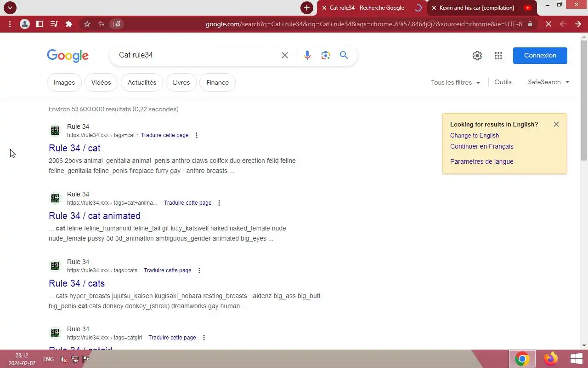
Task: Open three-dot menu for tags=catgirl result
Action: tap(204, 338)
